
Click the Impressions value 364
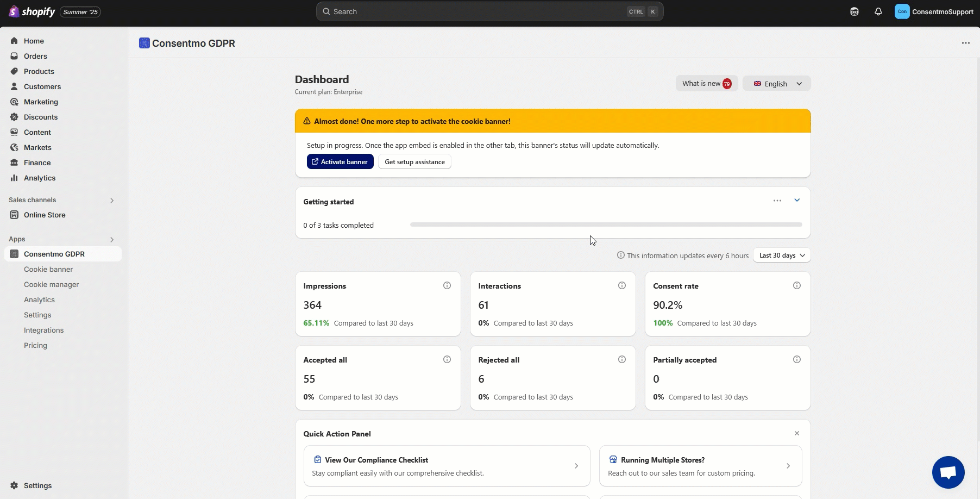coord(312,305)
